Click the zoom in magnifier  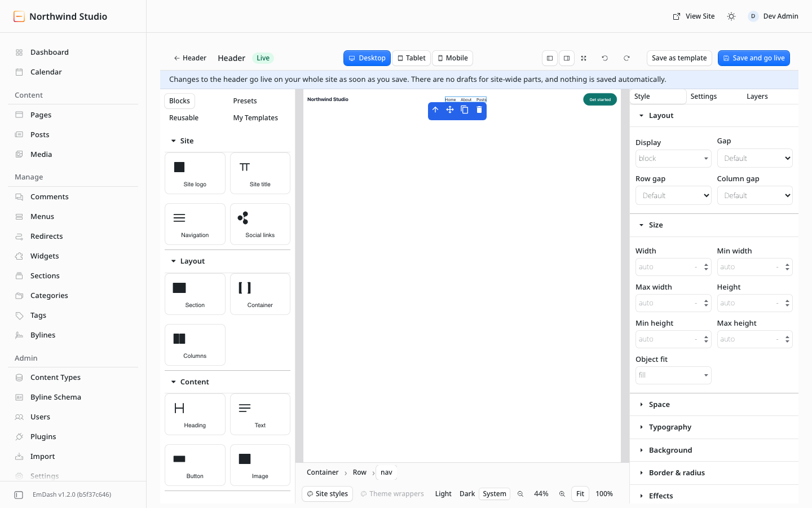562,494
